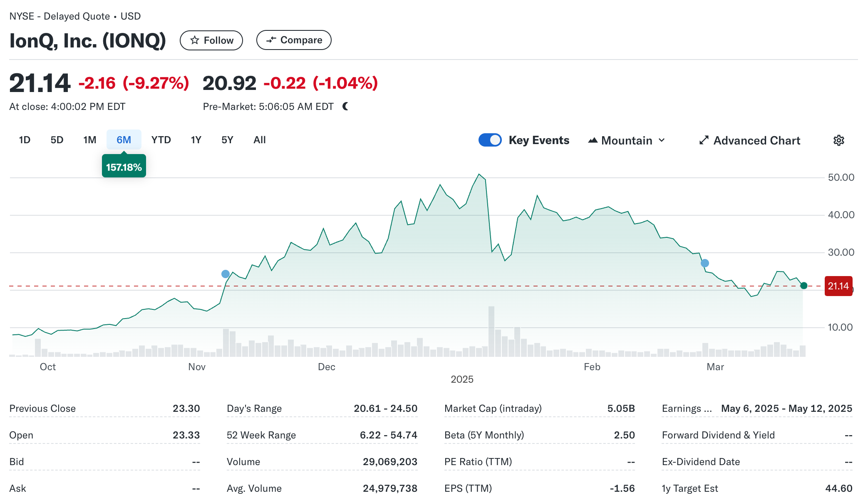Click the Advanced Chart expand arrow icon
The width and height of the screenshot is (868, 503).
pos(704,140)
